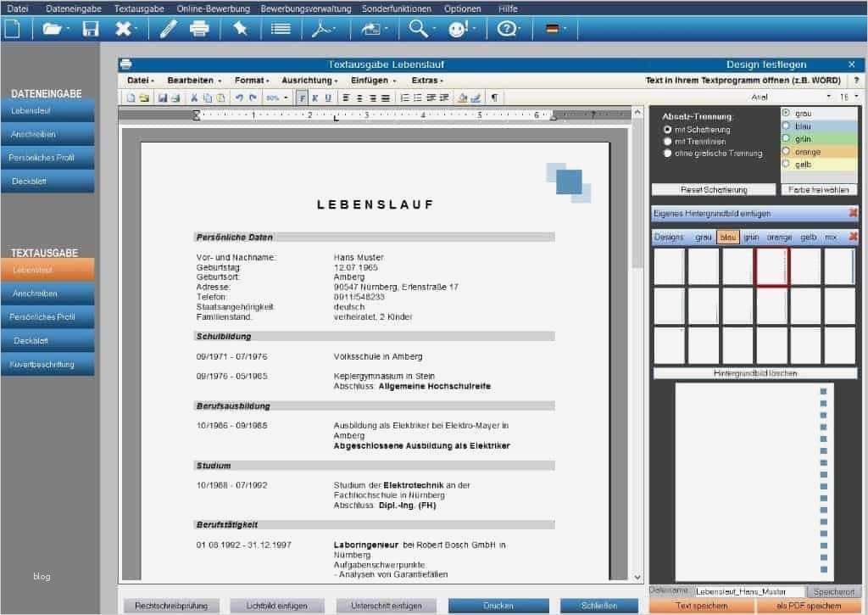Choose the 'gelb' shading color radio
The image size is (868, 615).
[786, 164]
